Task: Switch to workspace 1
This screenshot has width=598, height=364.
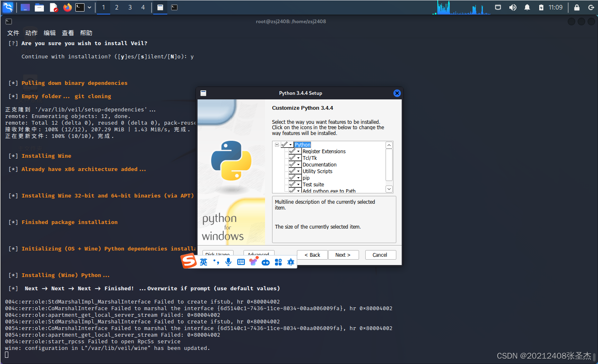Action: tap(104, 7)
